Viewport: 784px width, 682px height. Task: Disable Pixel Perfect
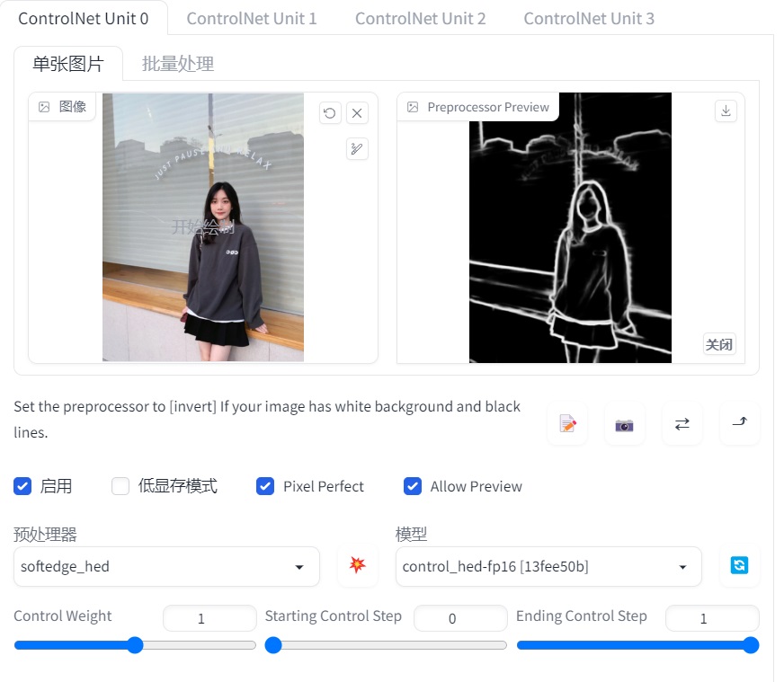(x=265, y=486)
